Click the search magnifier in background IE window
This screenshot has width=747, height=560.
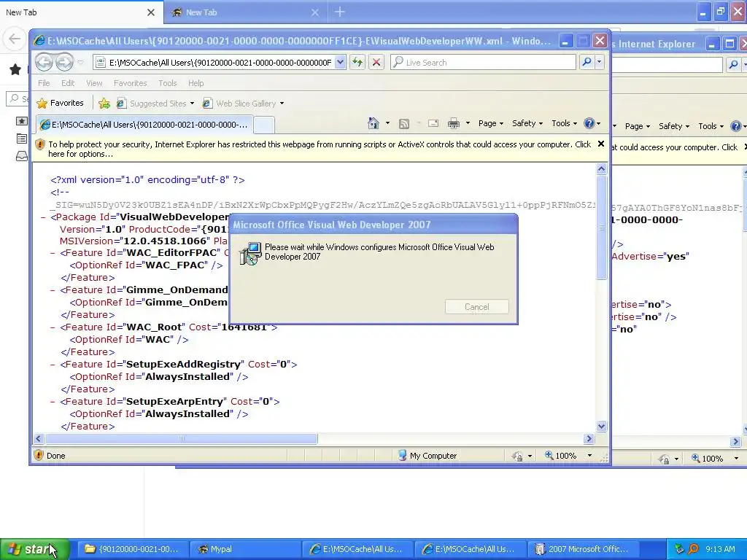[734, 64]
